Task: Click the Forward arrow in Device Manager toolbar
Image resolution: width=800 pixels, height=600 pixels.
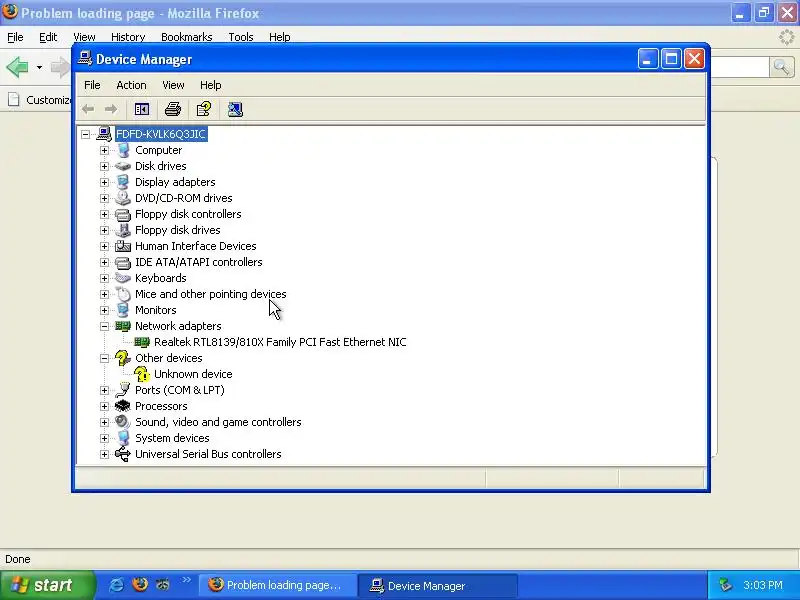Action: 111,109
